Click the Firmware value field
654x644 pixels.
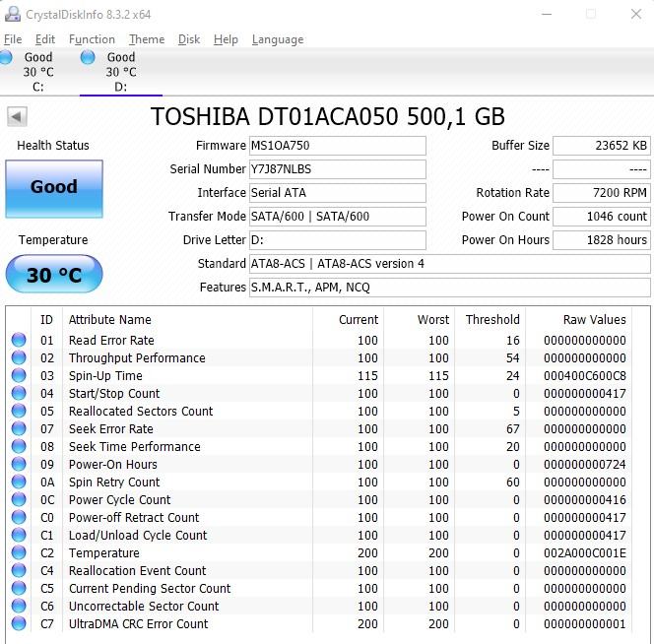coord(337,146)
